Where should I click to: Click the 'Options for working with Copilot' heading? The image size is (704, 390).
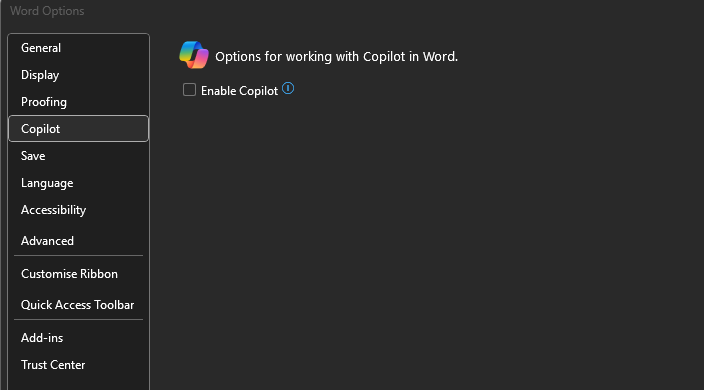[336, 57]
